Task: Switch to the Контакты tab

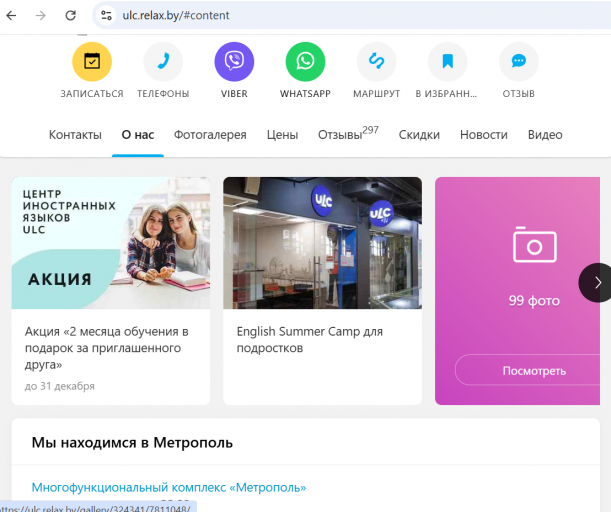Action: (75, 135)
